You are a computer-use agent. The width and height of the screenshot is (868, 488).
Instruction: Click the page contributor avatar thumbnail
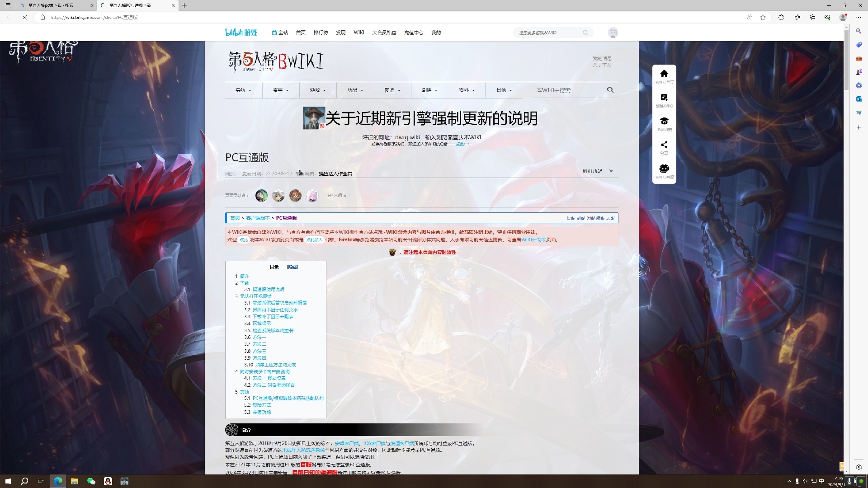point(260,195)
